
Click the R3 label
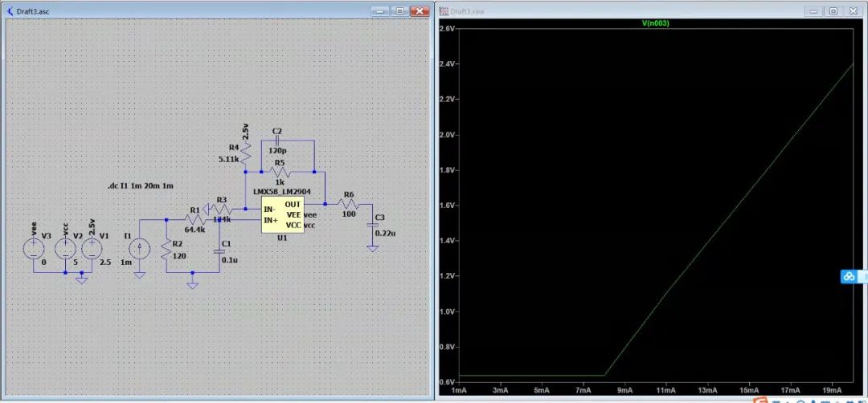point(222,200)
